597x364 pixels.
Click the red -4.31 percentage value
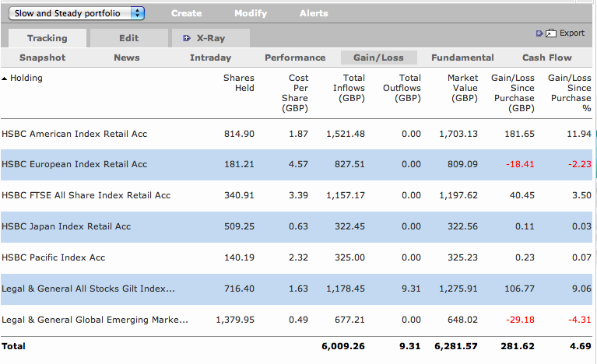(x=580, y=320)
